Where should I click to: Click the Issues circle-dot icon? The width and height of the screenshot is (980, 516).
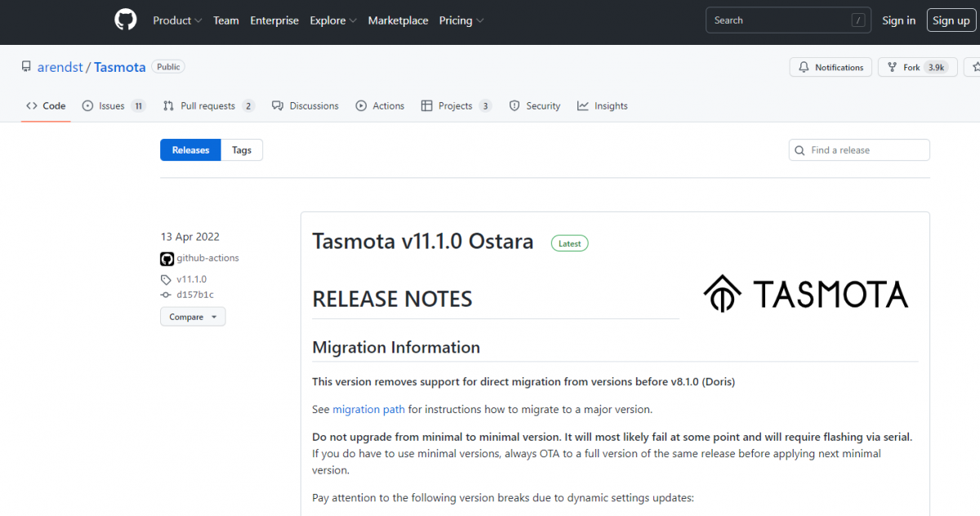[88, 106]
